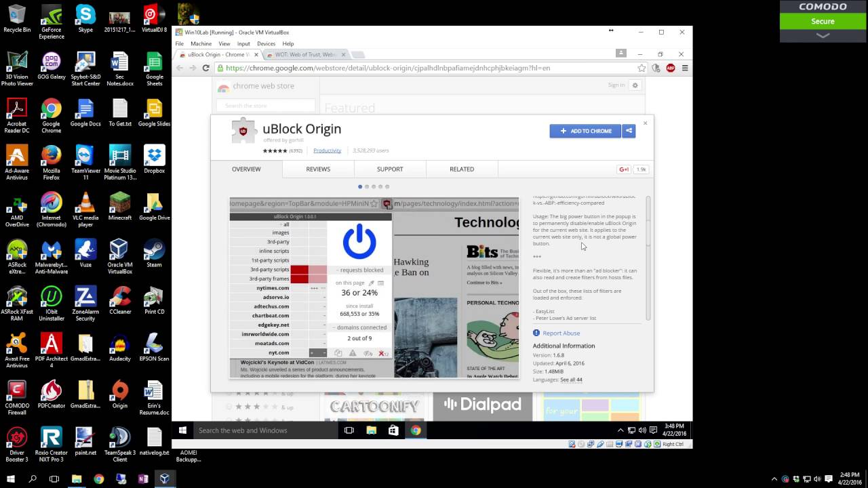Click the web store search field
This screenshot has width=868, height=488.
point(266,106)
